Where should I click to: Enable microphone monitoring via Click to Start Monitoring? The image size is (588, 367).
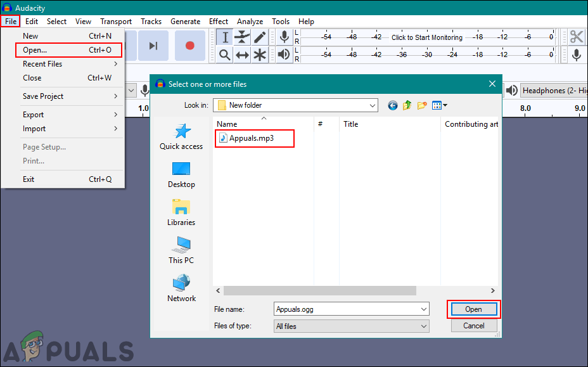pos(427,37)
